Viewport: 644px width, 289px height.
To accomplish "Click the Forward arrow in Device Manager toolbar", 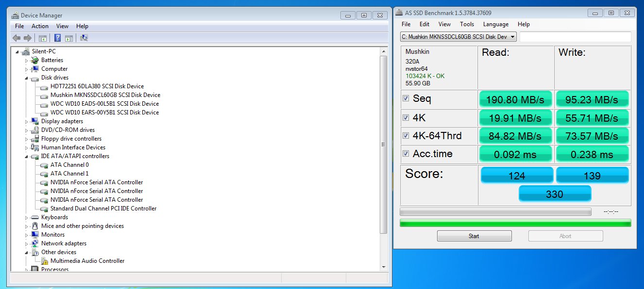I will tap(28, 38).
